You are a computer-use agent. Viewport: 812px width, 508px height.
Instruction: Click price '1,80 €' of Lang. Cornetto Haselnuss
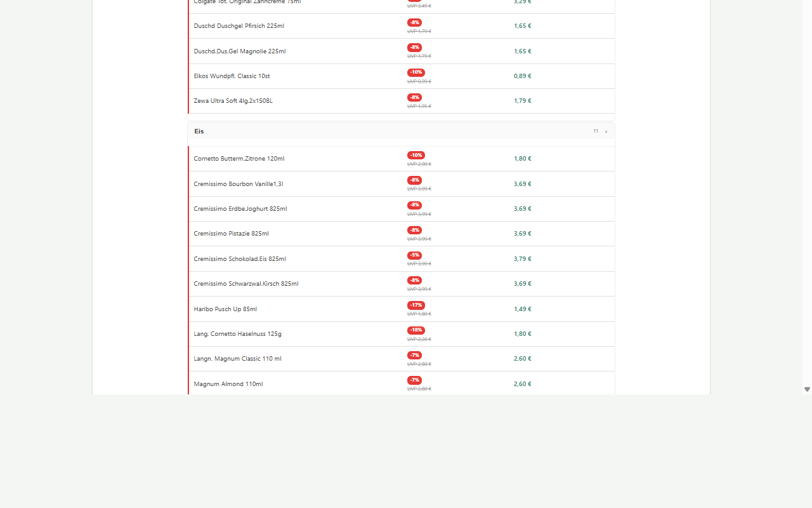[x=523, y=334]
